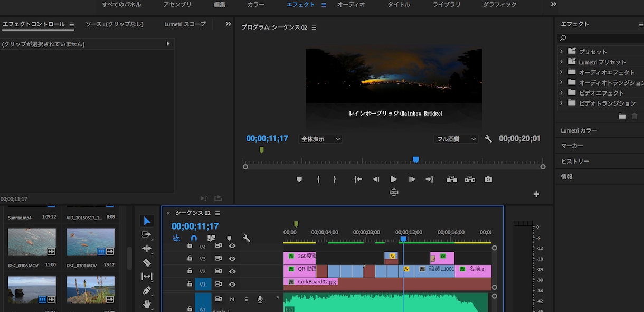Select the Pen tool

[147, 290]
